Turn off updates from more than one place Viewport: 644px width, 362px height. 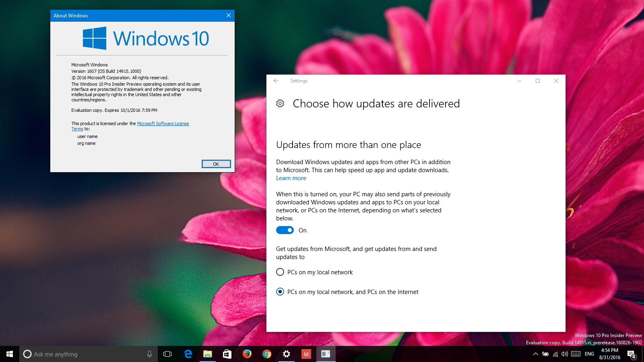coord(285,230)
